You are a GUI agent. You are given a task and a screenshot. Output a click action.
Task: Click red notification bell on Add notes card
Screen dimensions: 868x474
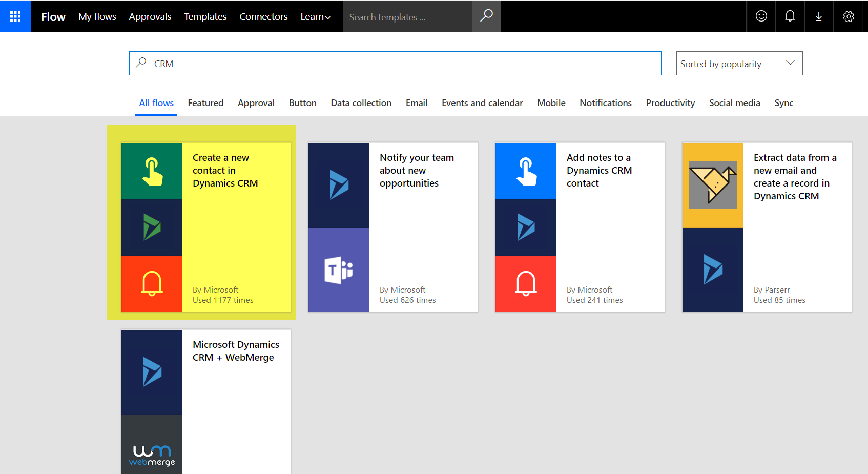pyautogui.click(x=526, y=284)
